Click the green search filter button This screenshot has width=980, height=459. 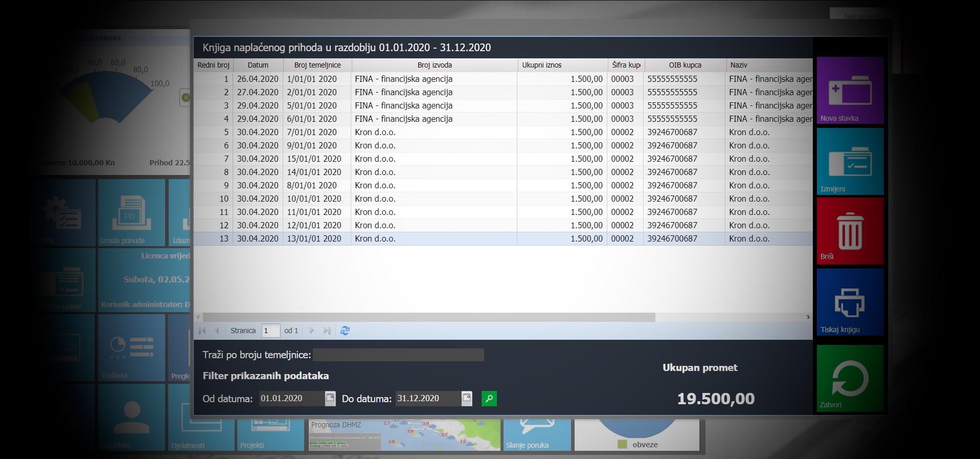coord(489,398)
